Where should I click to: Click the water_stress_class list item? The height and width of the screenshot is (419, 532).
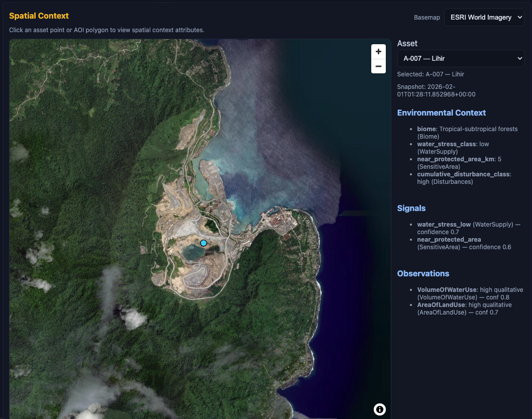[453, 148]
